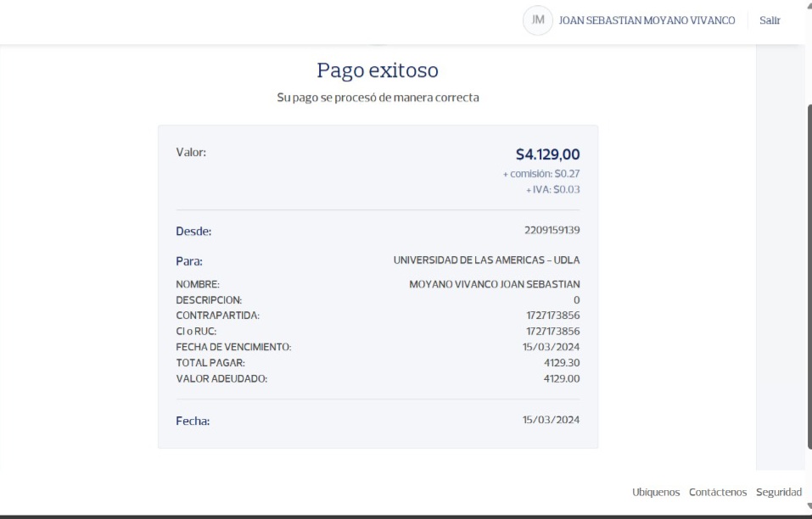The width and height of the screenshot is (812, 519).
Task: Click the Pago exitoso heading
Action: tap(378, 70)
